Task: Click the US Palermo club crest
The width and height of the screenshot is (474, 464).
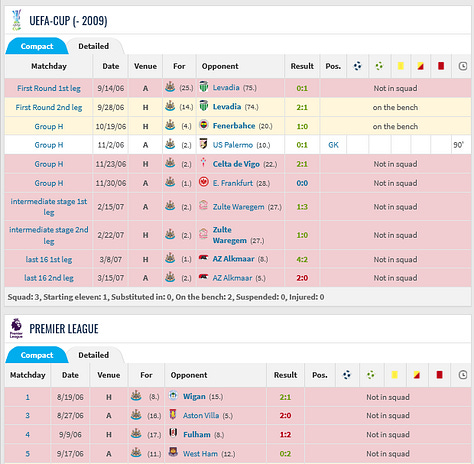Action: click(203, 143)
